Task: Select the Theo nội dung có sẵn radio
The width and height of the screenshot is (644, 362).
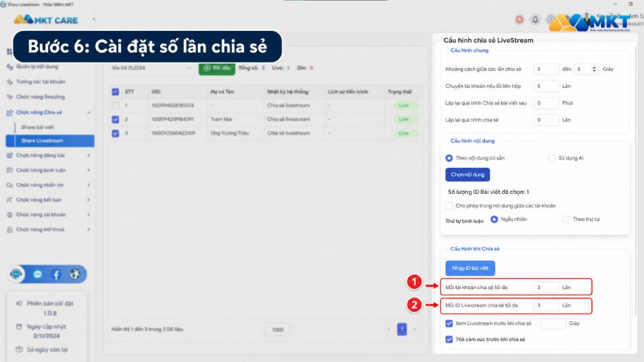Action: (x=449, y=158)
